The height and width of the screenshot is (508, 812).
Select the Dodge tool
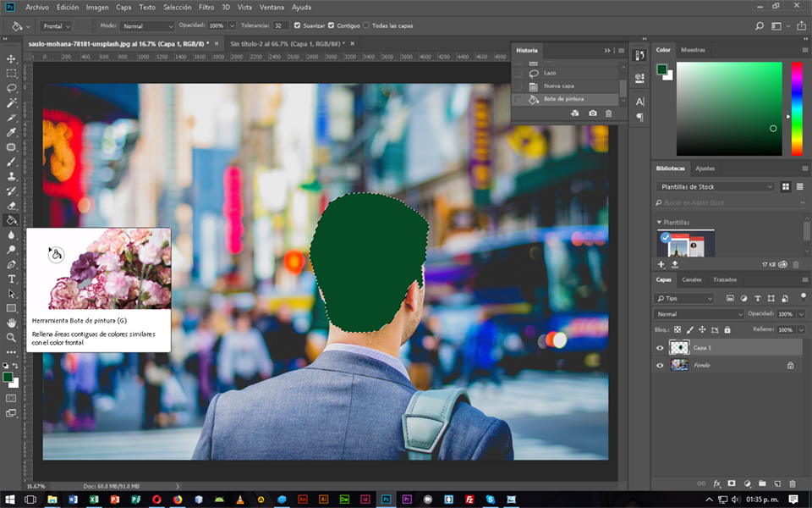point(11,250)
